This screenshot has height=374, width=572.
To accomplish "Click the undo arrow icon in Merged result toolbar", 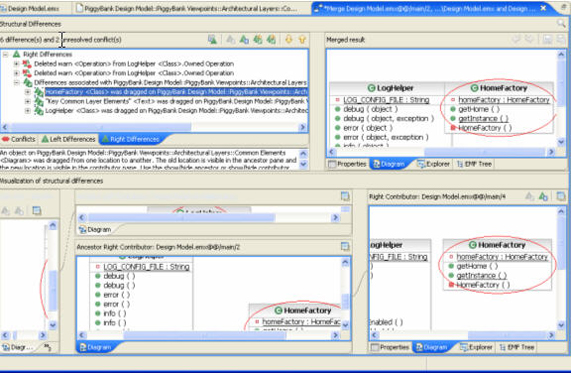I will 516,39.
